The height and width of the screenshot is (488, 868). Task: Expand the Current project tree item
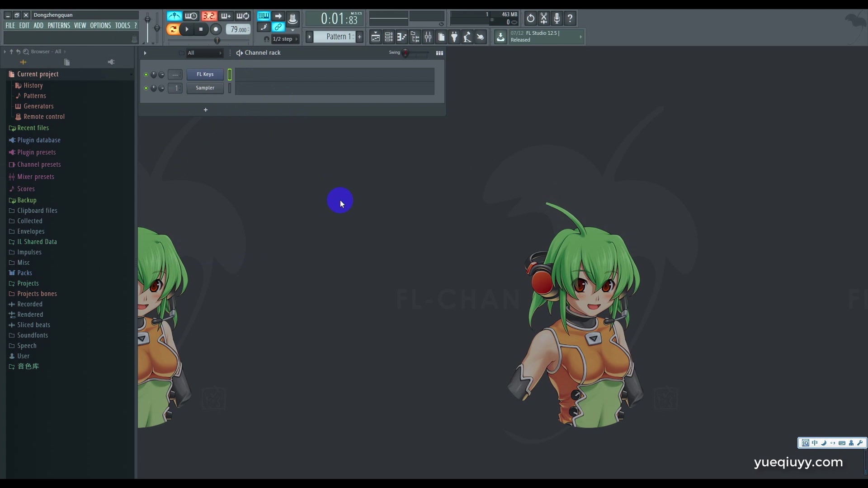point(38,73)
